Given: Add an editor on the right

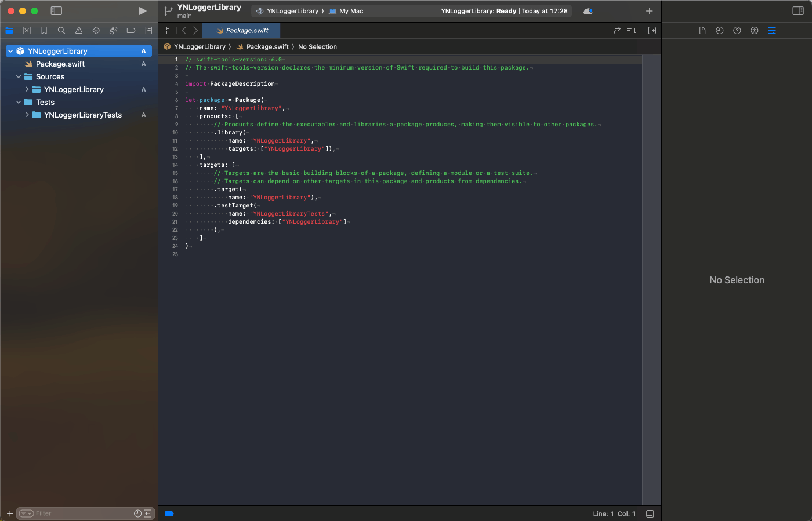Looking at the screenshot, I should [x=652, y=31].
